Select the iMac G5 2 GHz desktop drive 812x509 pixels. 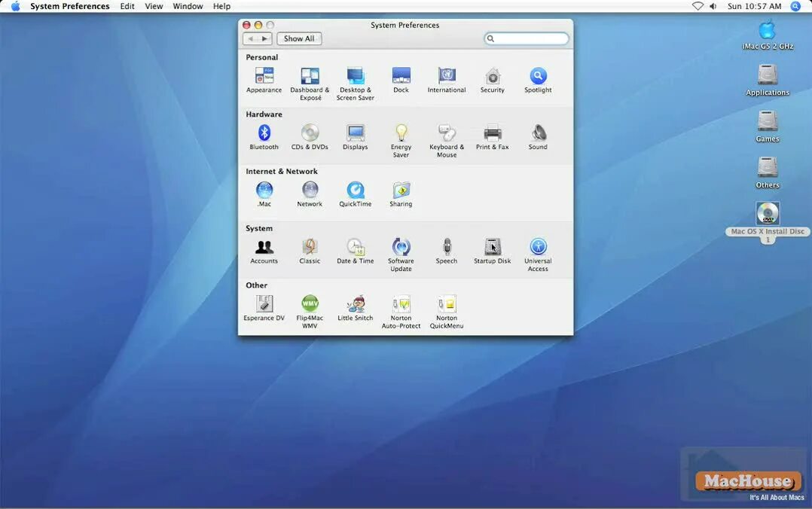pyautogui.click(x=768, y=35)
